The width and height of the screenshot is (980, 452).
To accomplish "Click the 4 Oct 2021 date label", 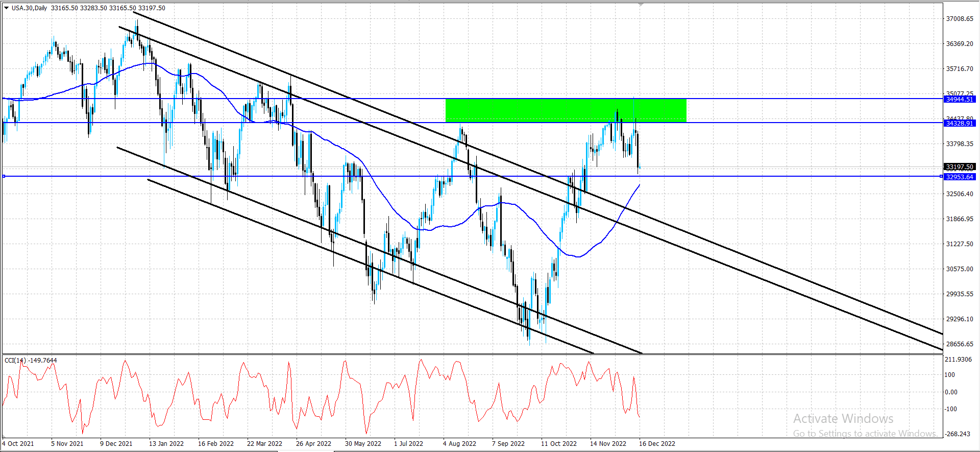I will [18, 443].
